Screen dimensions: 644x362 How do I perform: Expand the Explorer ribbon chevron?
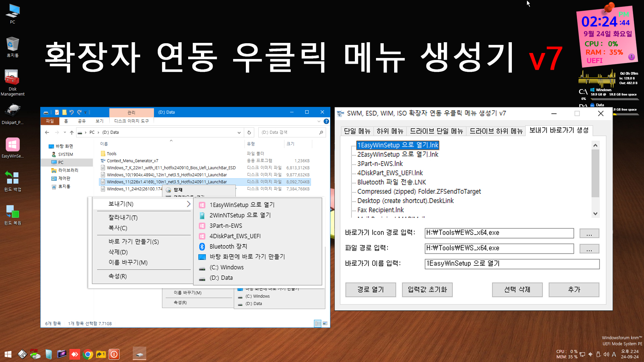319,121
